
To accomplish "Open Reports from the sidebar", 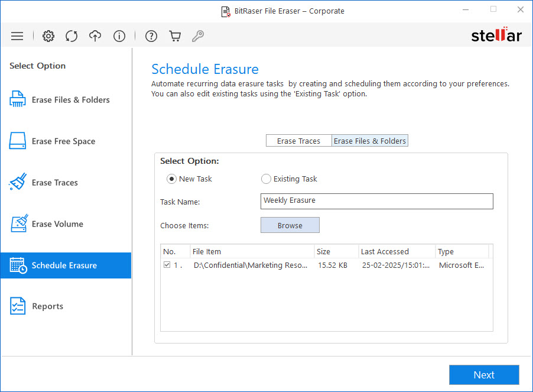I will (66, 306).
